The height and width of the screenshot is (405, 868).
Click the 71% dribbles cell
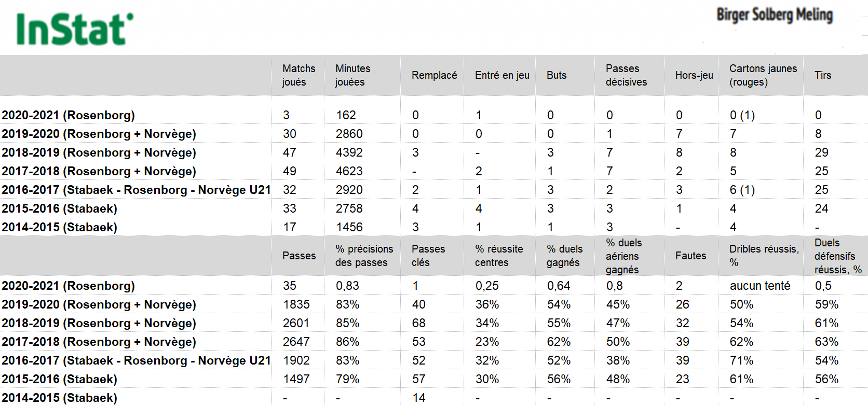click(741, 360)
